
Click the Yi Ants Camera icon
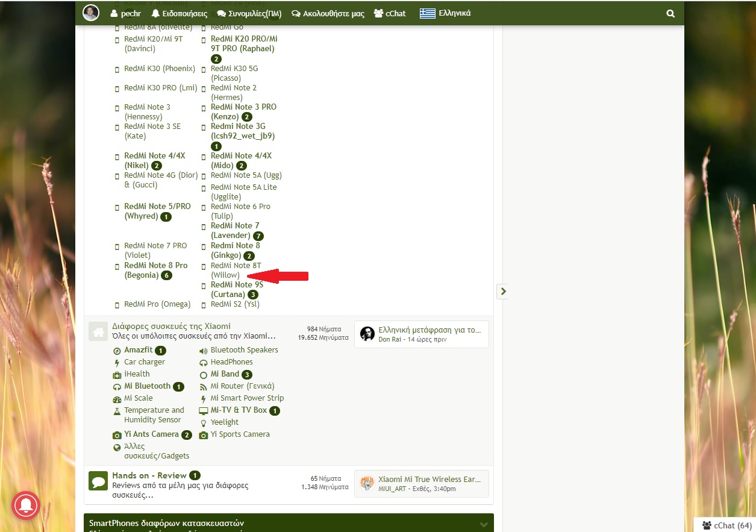coord(117,434)
